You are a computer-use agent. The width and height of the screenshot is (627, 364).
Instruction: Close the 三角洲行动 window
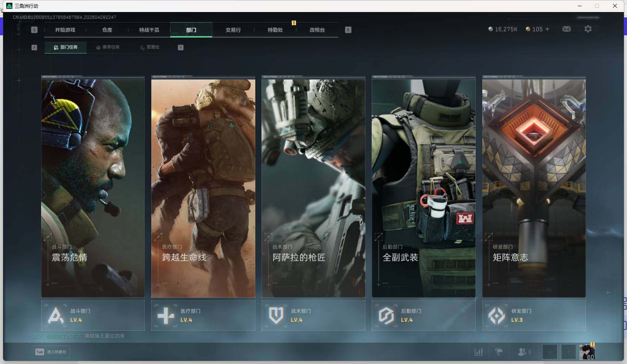pos(615,6)
